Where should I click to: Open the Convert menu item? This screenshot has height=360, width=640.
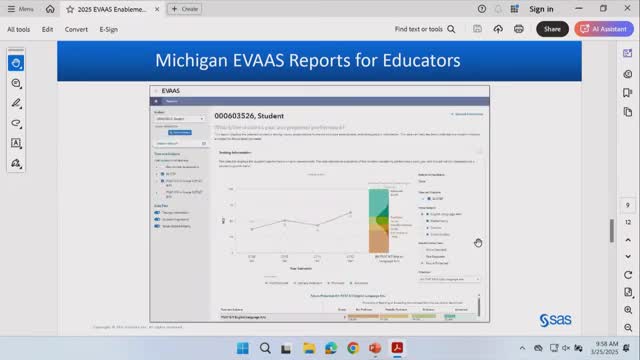pyautogui.click(x=76, y=29)
